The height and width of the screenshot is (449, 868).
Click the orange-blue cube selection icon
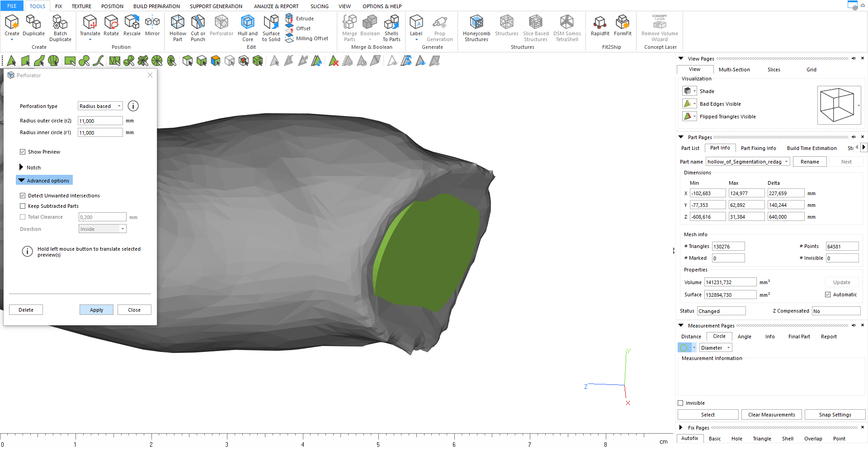click(x=216, y=61)
